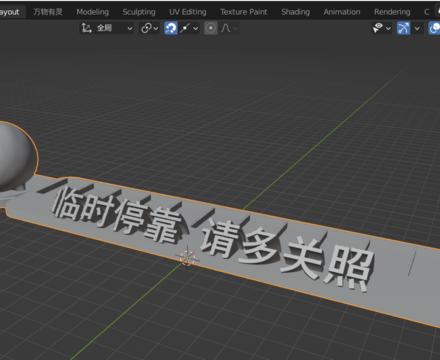440x360 pixels.
Task: Expand the gizmo options arrow
Action: click(x=417, y=28)
